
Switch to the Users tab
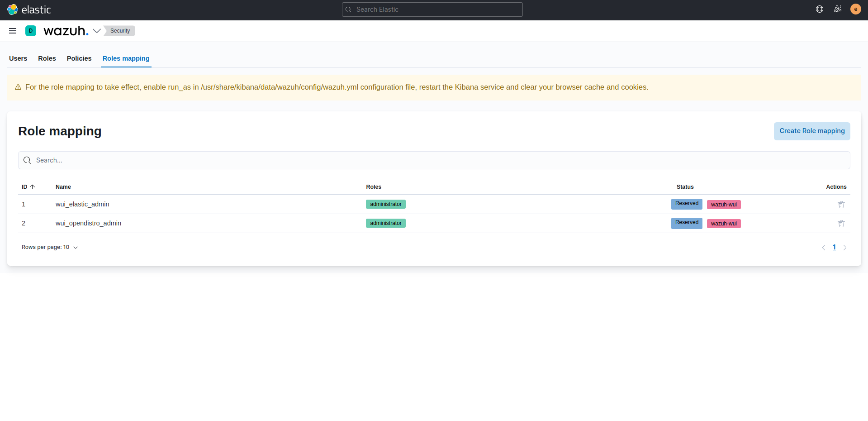pyautogui.click(x=18, y=58)
